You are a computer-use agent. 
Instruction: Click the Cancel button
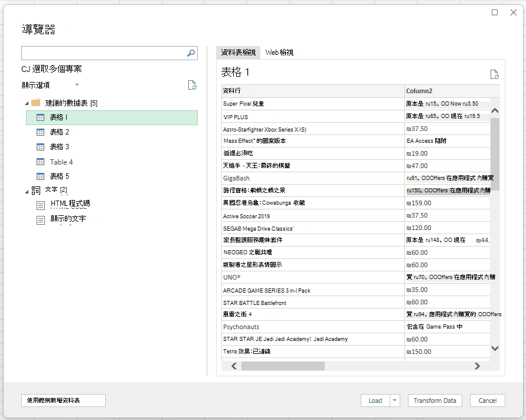pos(488,400)
